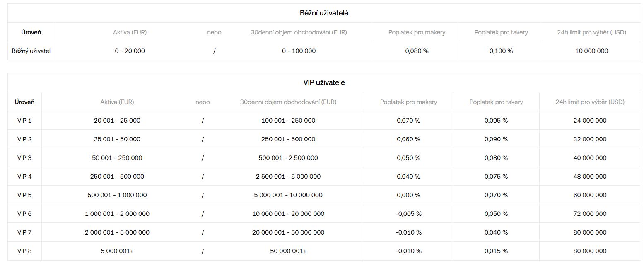This screenshot has width=644, height=266.
Task: Click the 'Běžní uživatelé' table title
Action: (324, 13)
